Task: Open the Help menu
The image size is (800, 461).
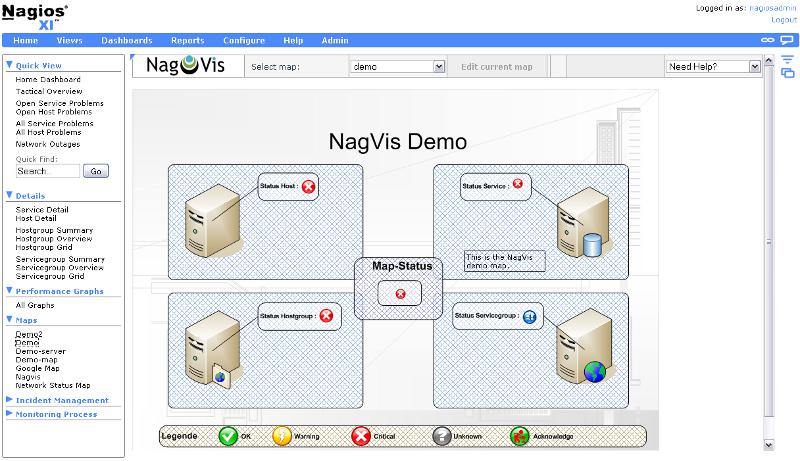Action: click(x=293, y=40)
